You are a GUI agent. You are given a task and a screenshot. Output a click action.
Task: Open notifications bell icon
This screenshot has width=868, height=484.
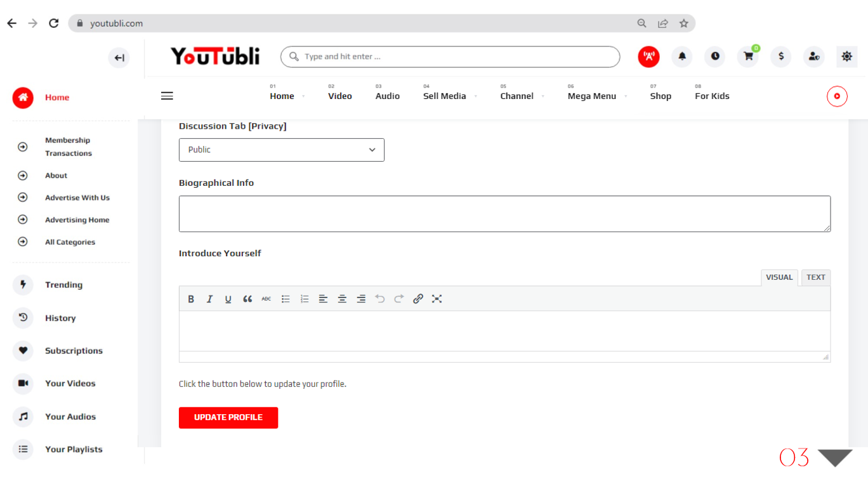tap(682, 56)
